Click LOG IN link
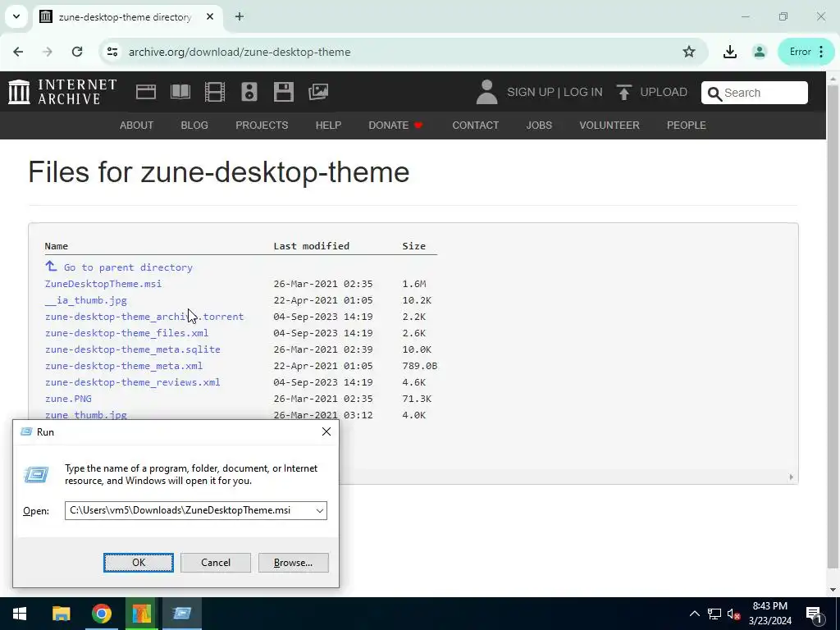840x630 pixels. point(583,92)
